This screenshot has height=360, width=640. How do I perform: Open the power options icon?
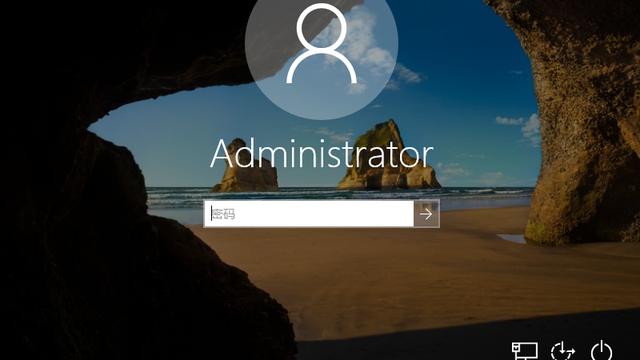[x=602, y=351]
